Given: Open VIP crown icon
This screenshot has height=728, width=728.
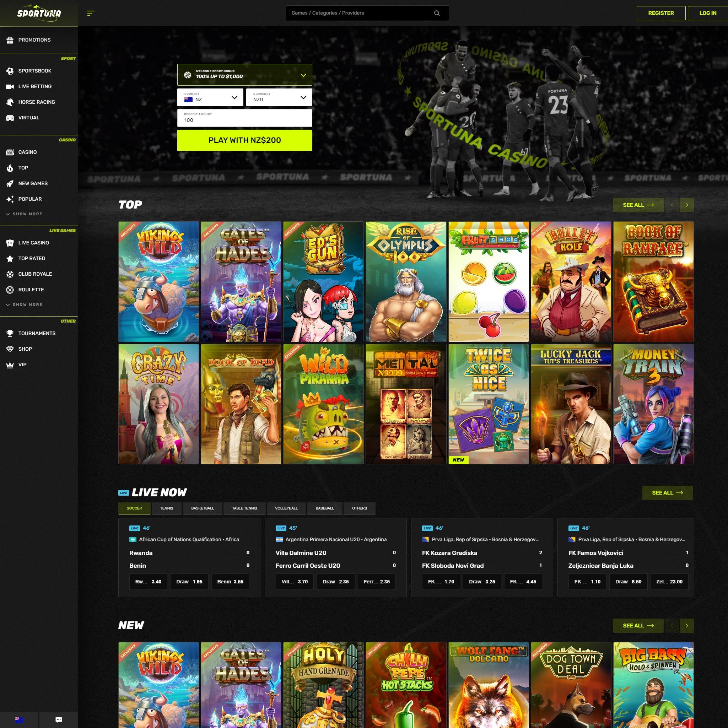Looking at the screenshot, I should click(10, 365).
